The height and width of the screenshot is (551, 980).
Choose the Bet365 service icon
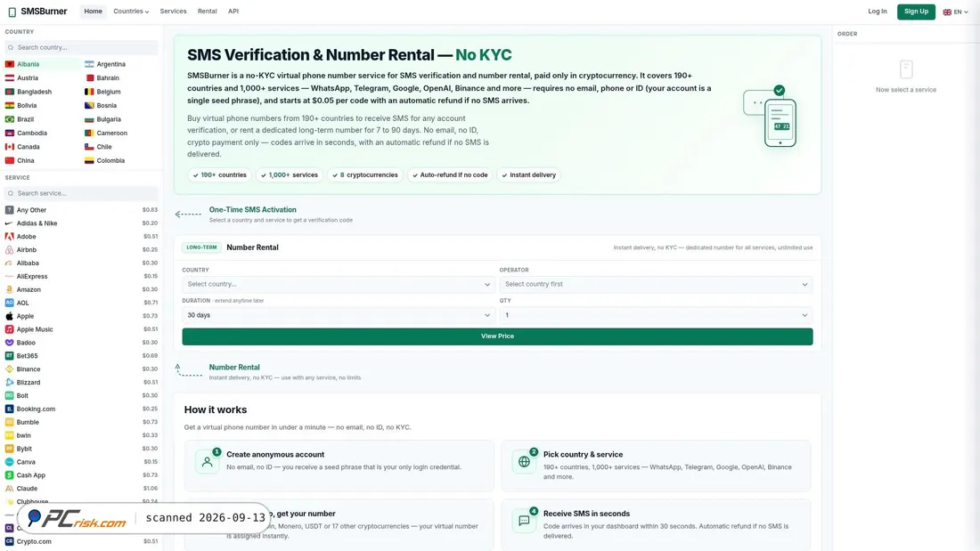(x=10, y=355)
